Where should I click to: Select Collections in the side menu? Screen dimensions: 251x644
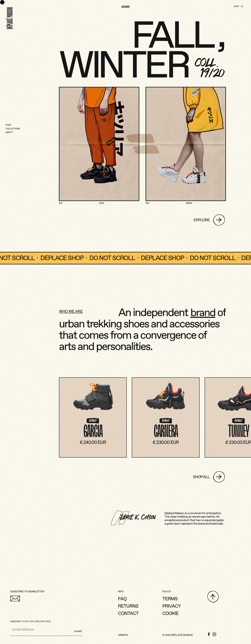coord(13,129)
